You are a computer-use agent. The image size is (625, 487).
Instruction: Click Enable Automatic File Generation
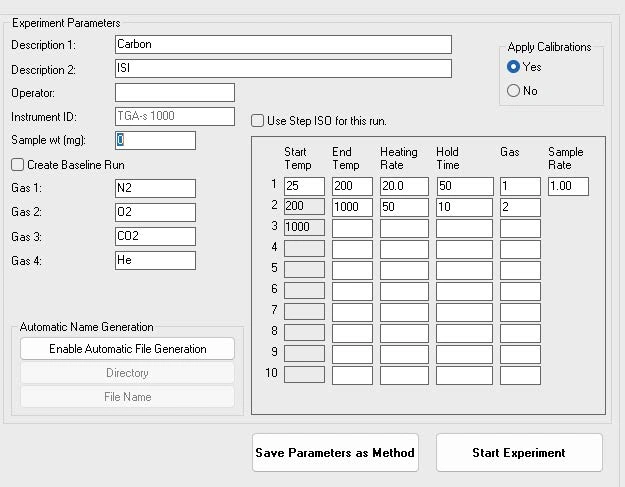point(127,349)
